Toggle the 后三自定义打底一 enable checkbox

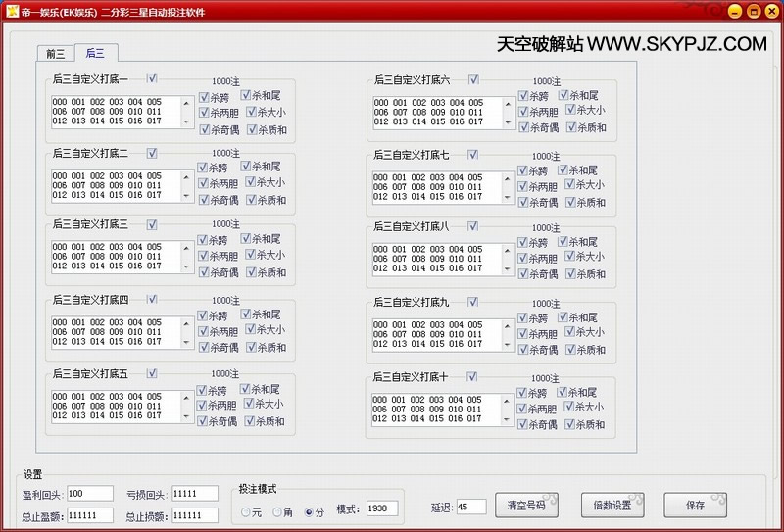click(153, 78)
